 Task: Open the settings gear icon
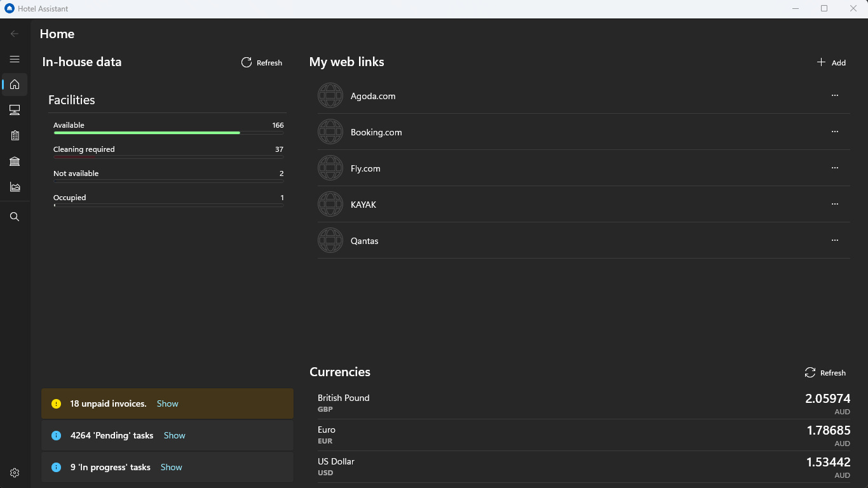point(15,473)
